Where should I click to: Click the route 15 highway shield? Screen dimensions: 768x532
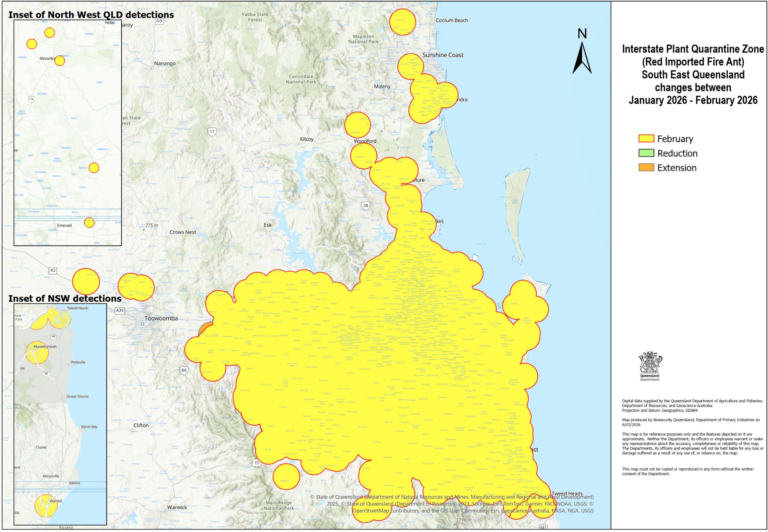coord(256,463)
